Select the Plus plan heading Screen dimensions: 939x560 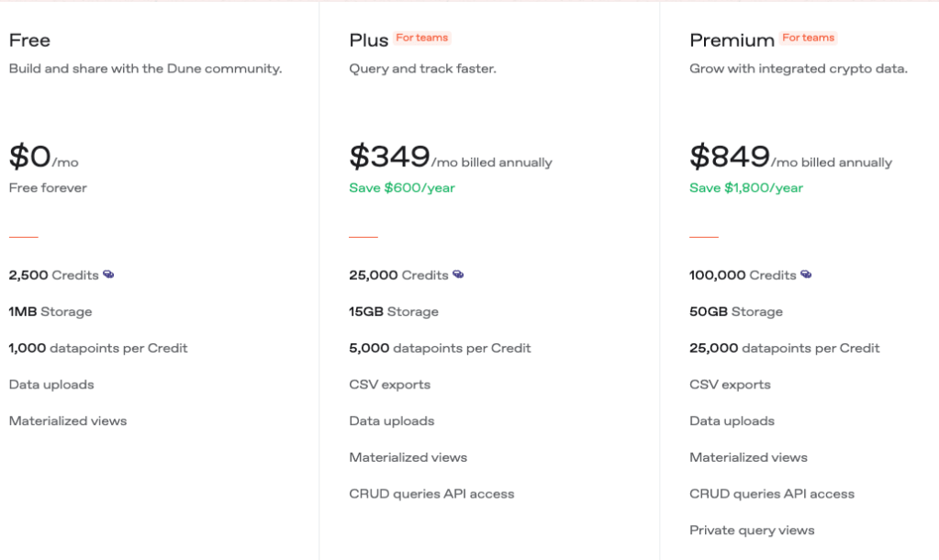click(369, 40)
